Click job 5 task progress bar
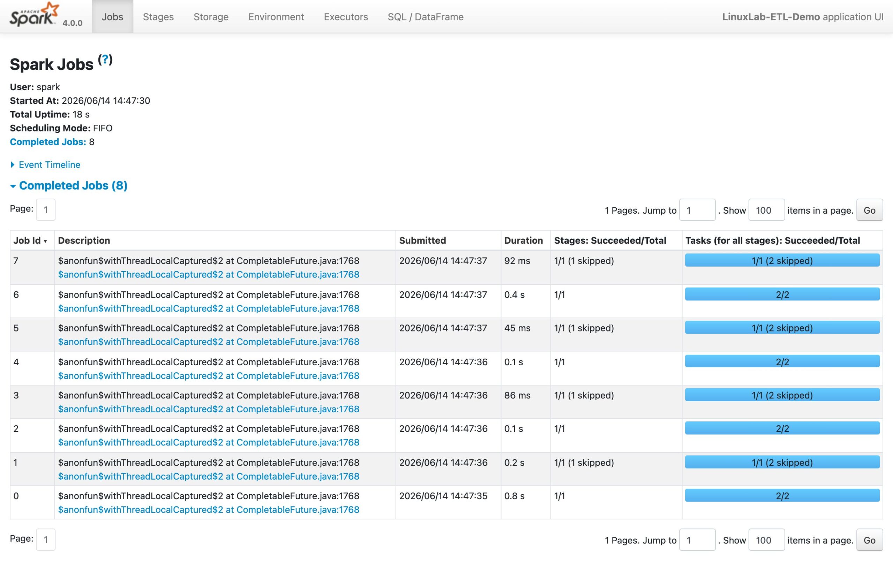Image resolution: width=893 pixels, height=588 pixels. pyautogui.click(x=782, y=327)
